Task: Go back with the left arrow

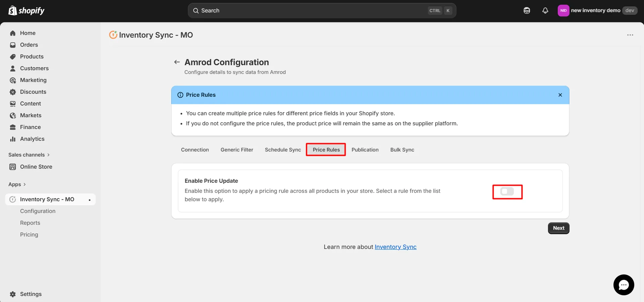Action: (177, 62)
